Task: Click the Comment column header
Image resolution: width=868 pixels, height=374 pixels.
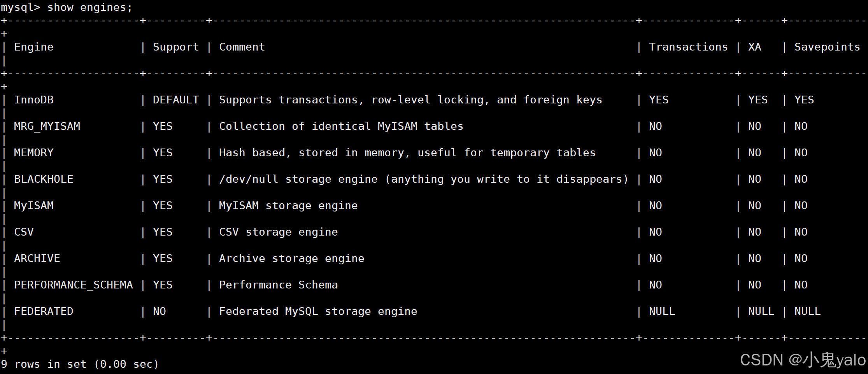Action: (242, 47)
